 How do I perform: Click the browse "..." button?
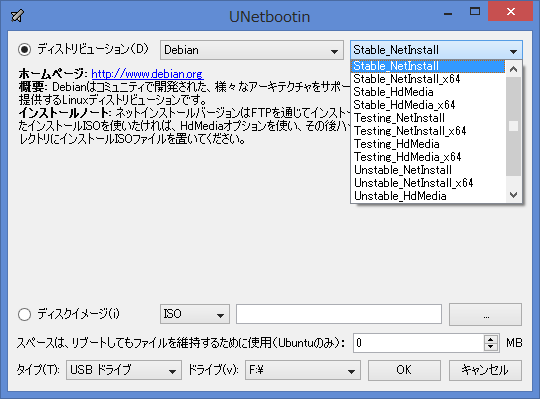pos(486,314)
